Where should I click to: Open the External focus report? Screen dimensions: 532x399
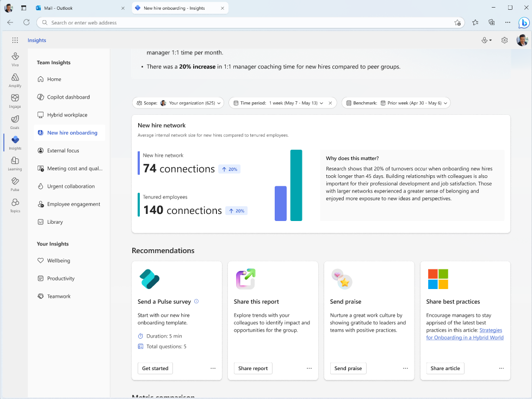pyautogui.click(x=70, y=150)
